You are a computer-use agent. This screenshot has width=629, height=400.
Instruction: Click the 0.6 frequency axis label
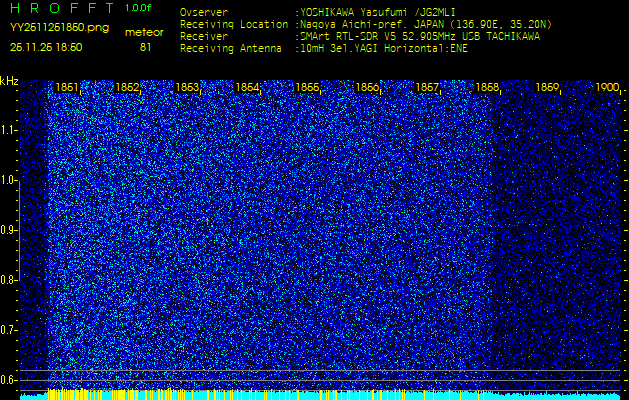click(x=8, y=380)
